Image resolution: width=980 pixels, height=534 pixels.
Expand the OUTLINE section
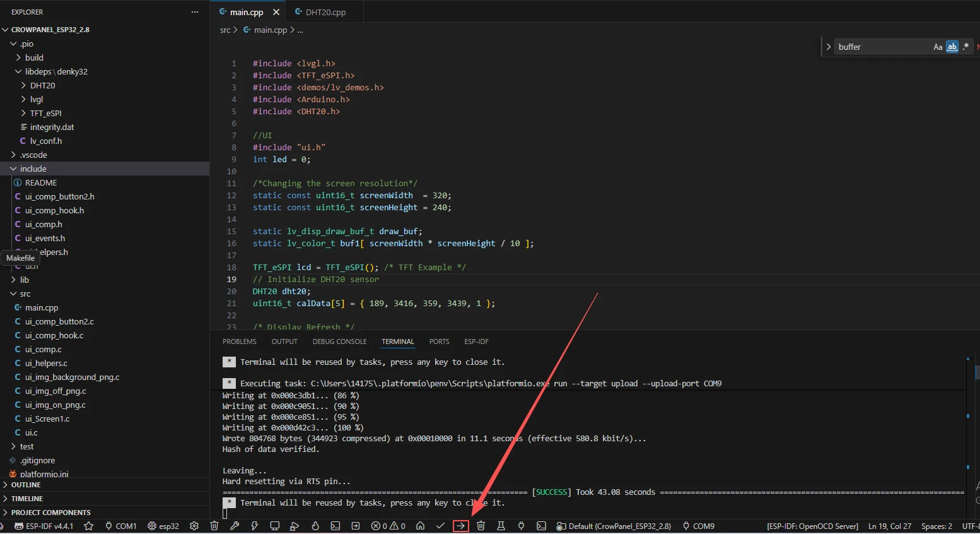(x=26, y=485)
